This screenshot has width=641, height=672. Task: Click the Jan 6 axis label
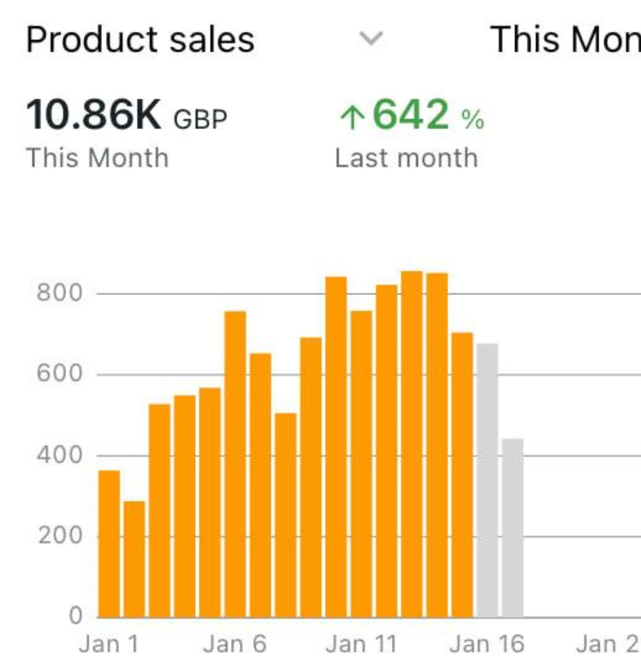pyautogui.click(x=235, y=644)
